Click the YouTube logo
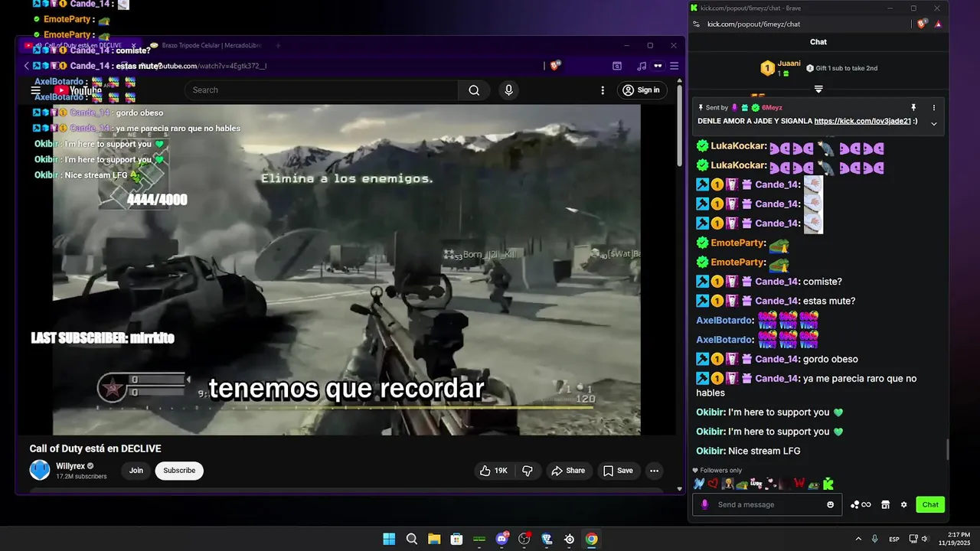This screenshot has height=551, width=980. tap(77, 90)
